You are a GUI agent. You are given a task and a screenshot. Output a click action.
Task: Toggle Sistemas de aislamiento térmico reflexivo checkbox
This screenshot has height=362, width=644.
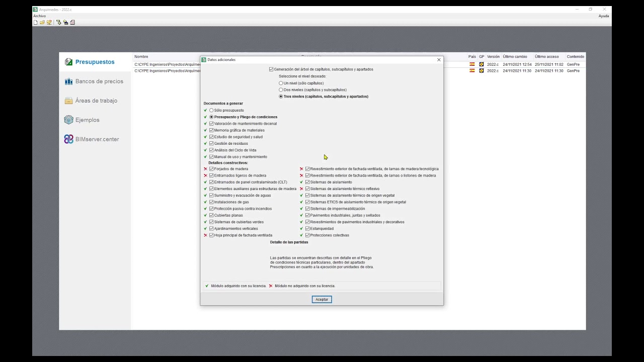coord(307,189)
